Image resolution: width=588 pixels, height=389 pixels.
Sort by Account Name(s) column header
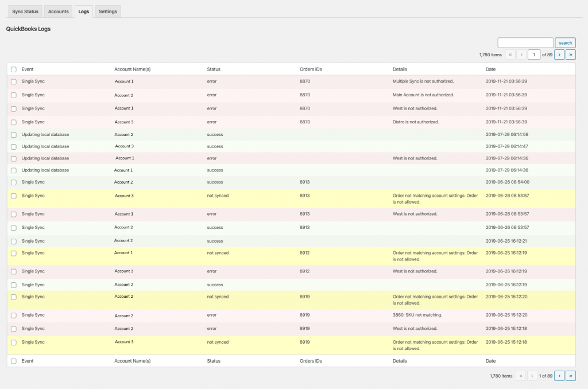click(133, 69)
